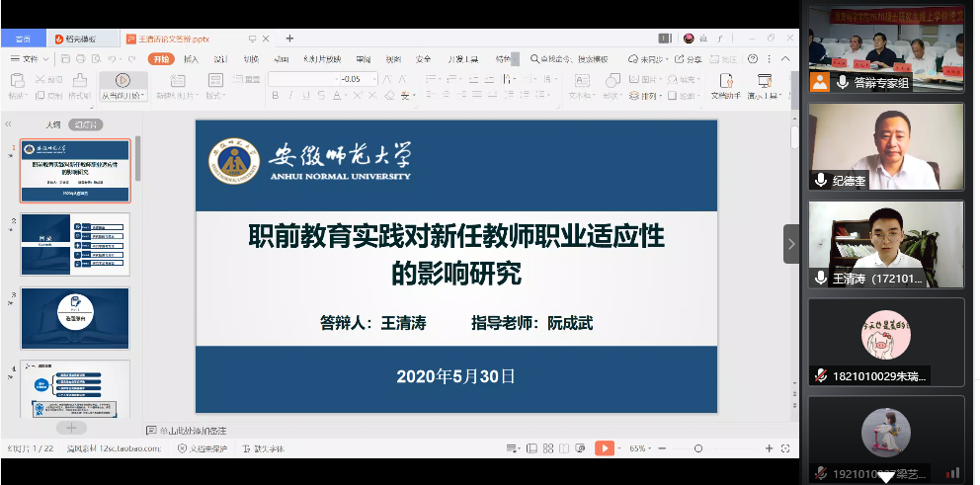
Task: Open the font size dropdown
Action: (x=373, y=79)
